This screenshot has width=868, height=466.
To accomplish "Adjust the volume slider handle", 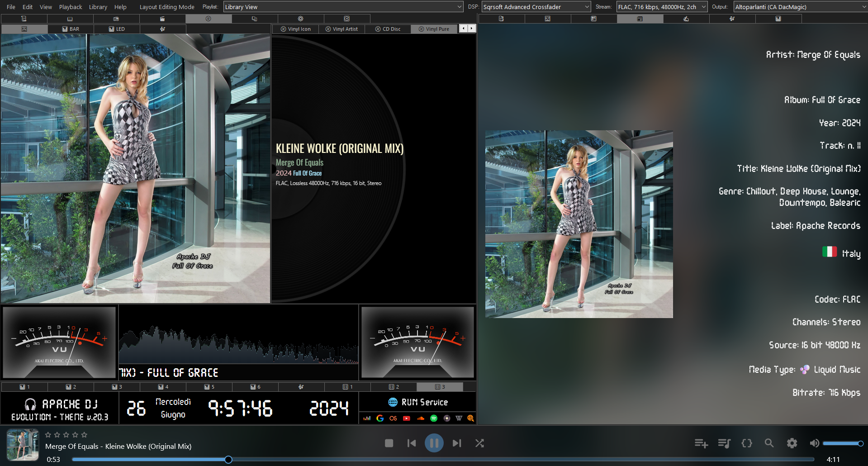I will 861,443.
